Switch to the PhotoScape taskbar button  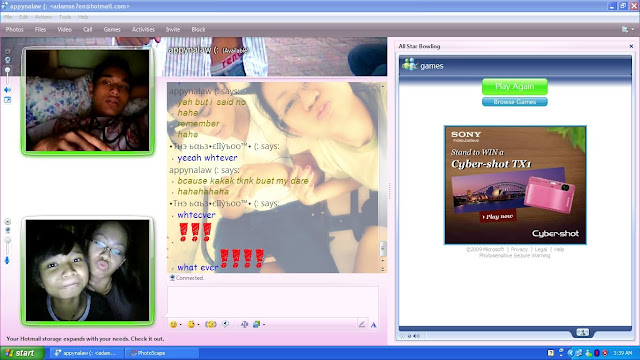tap(162, 353)
